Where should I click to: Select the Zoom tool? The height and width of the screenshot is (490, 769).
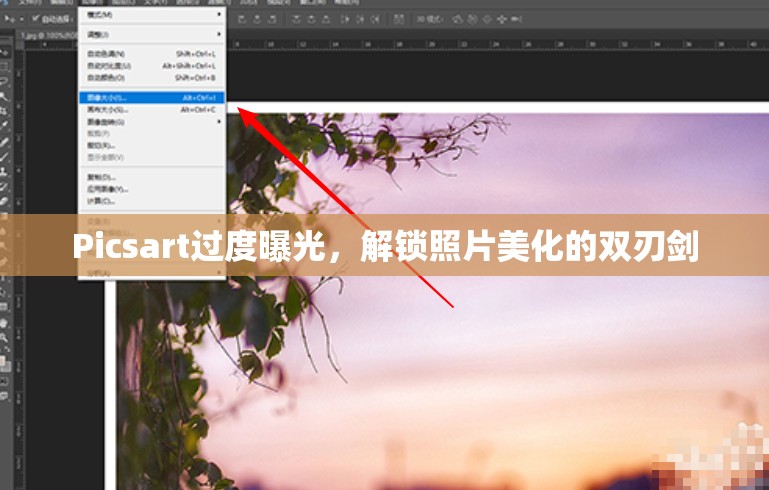[x=5, y=337]
